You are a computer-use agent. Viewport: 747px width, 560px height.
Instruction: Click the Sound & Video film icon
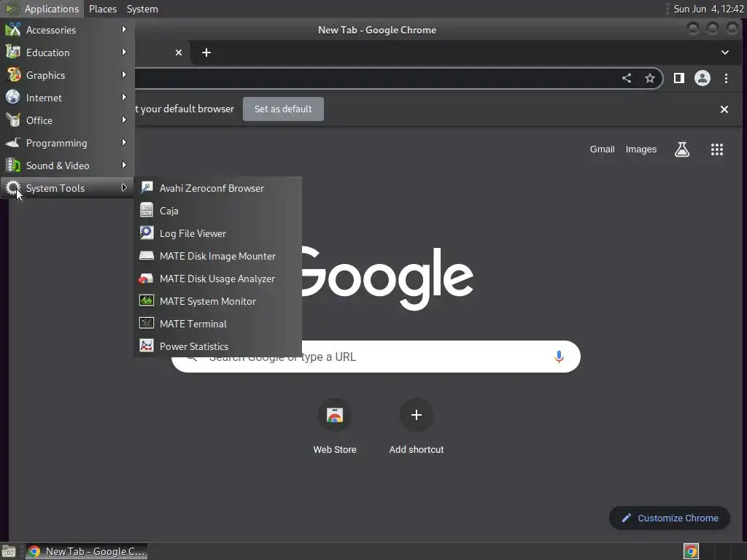(x=13, y=166)
